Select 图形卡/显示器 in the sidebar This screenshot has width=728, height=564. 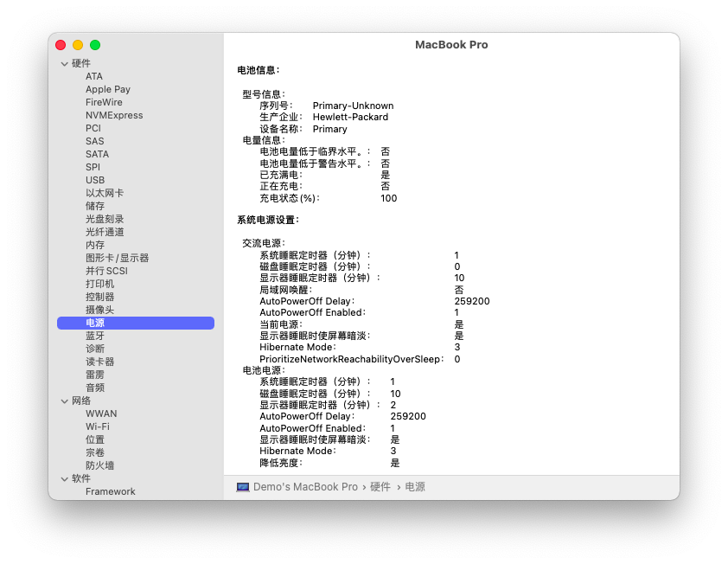(x=117, y=258)
